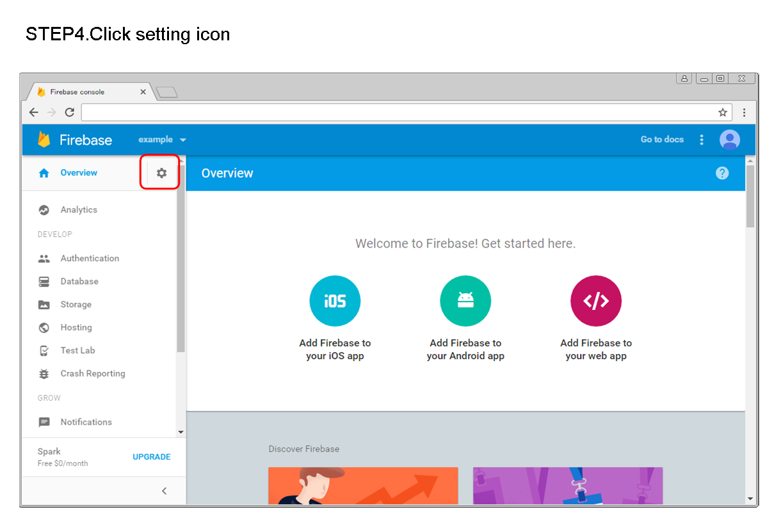Click Discover Firebase heading
Screen dimensions: 774x532
point(304,449)
